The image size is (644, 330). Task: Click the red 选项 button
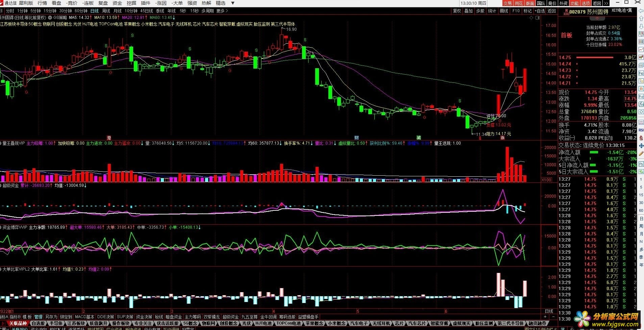[x=586, y=3]
